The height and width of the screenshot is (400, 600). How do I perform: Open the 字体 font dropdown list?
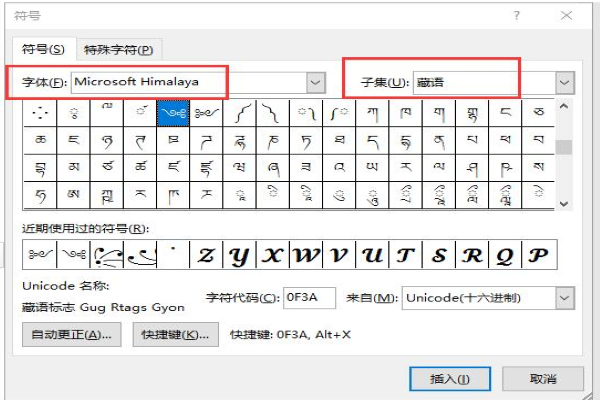tap(316, 82)
